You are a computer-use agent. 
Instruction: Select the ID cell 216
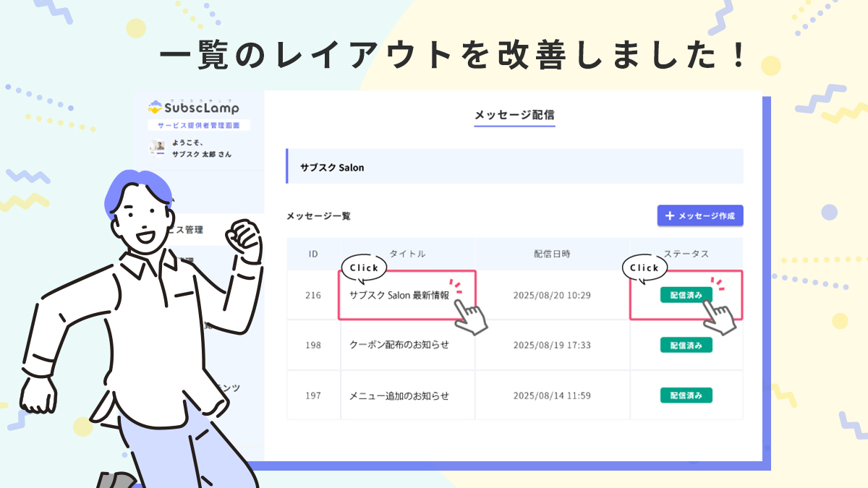coord(313,295)
